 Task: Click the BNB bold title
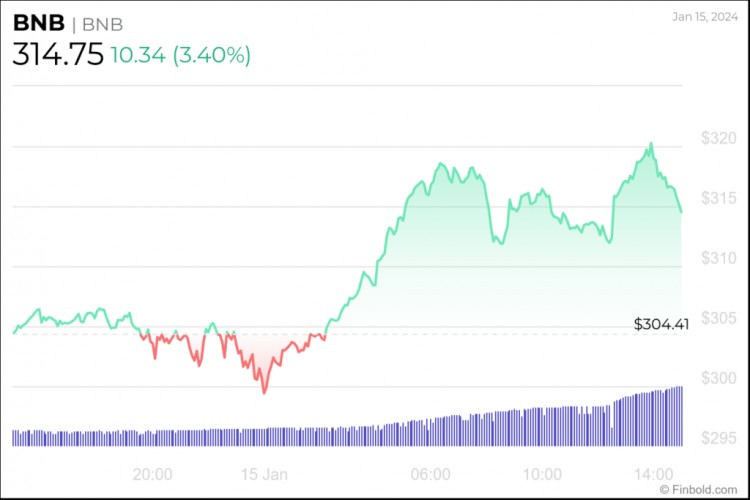tap(38, 24)
